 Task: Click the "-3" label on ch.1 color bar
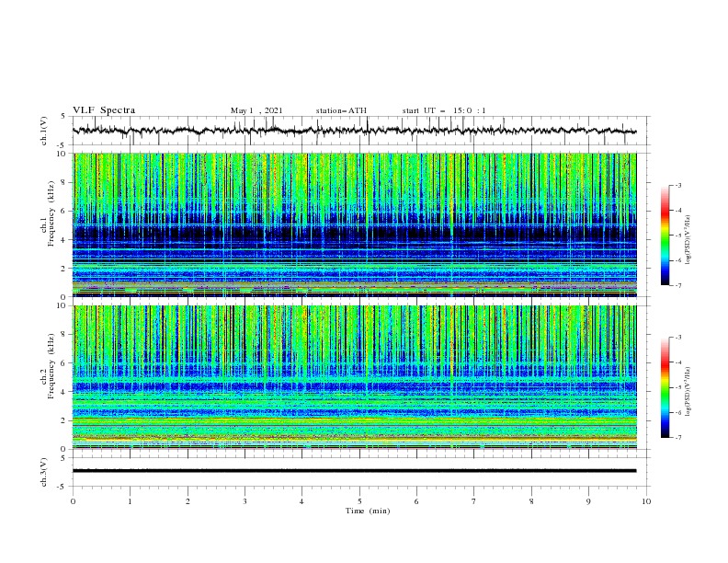(678, 185)
